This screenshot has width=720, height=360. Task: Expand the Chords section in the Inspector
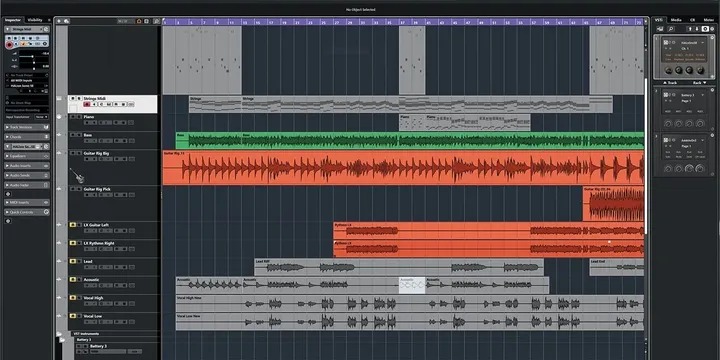coord(27,137)
